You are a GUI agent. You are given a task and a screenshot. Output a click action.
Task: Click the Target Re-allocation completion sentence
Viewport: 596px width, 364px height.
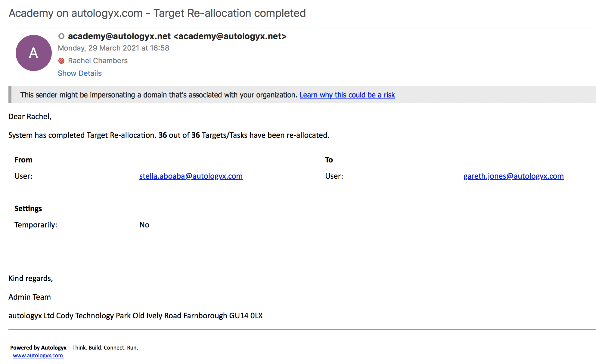[x=169, y=135]
